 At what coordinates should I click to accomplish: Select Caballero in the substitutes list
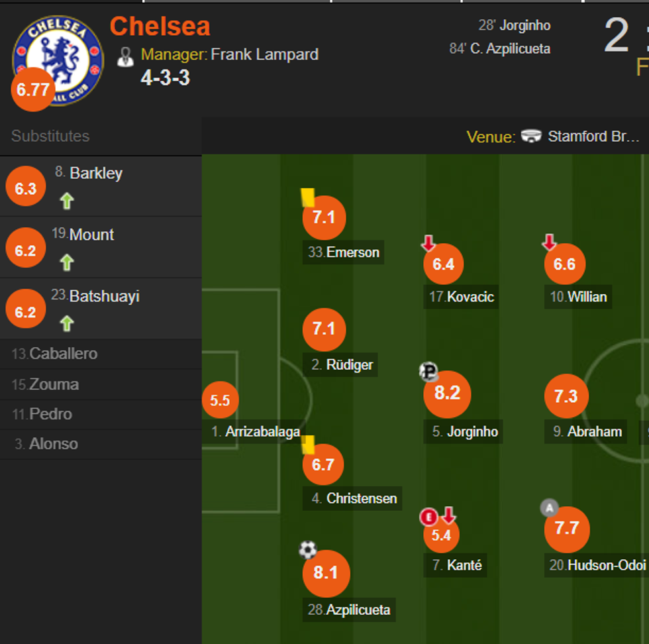pos(63,354)
